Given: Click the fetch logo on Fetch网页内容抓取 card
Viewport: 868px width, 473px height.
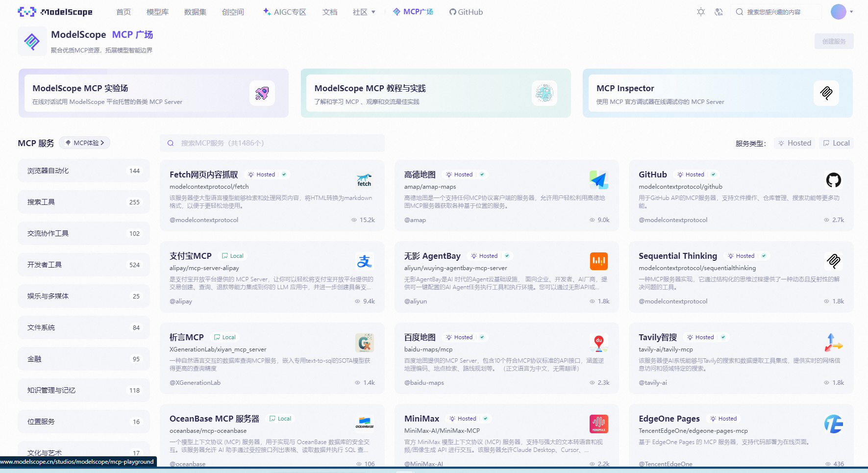Looking at the screenshot, I should 364,180.
